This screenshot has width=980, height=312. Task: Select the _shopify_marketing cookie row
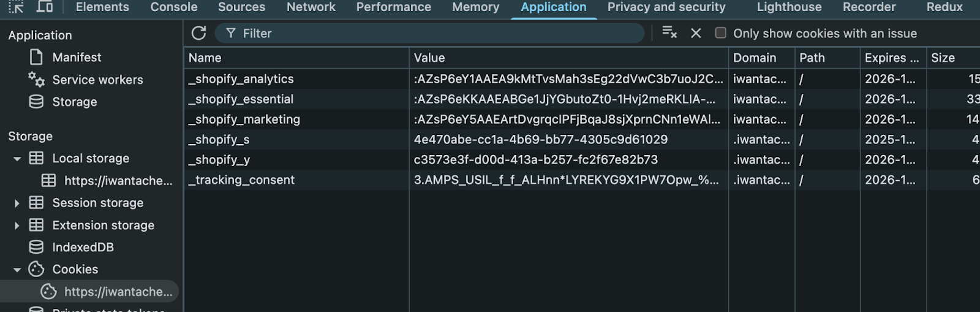[582, 119]
